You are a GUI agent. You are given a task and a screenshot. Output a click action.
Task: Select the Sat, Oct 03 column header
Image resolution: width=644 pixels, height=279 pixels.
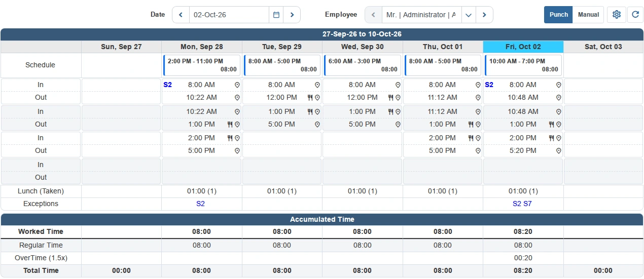(603, 47)
